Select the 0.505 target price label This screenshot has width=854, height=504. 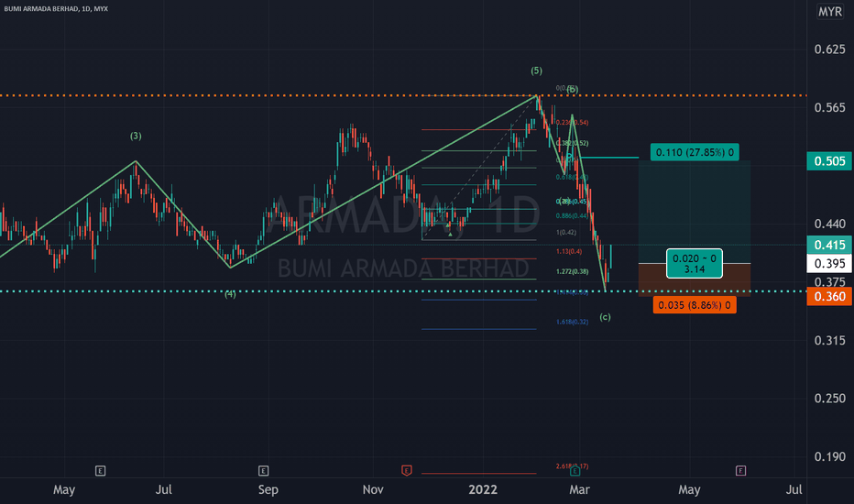(829, 161)
